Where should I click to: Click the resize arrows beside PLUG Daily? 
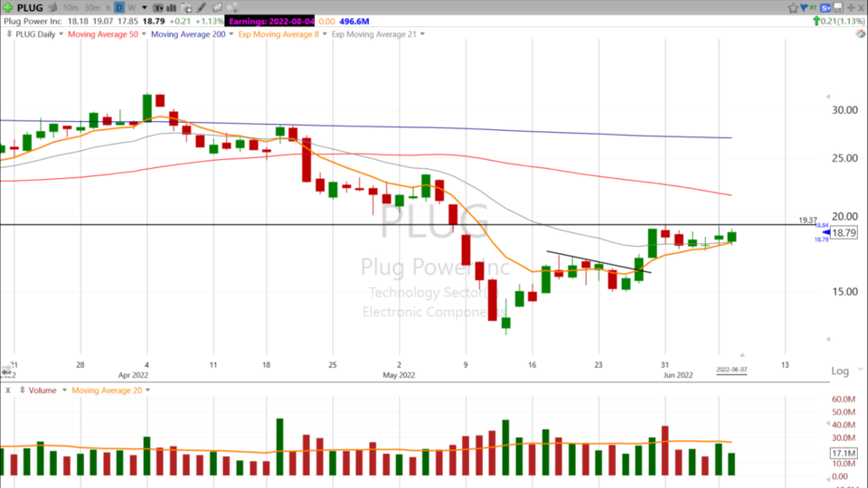click(x=9, y=33)
